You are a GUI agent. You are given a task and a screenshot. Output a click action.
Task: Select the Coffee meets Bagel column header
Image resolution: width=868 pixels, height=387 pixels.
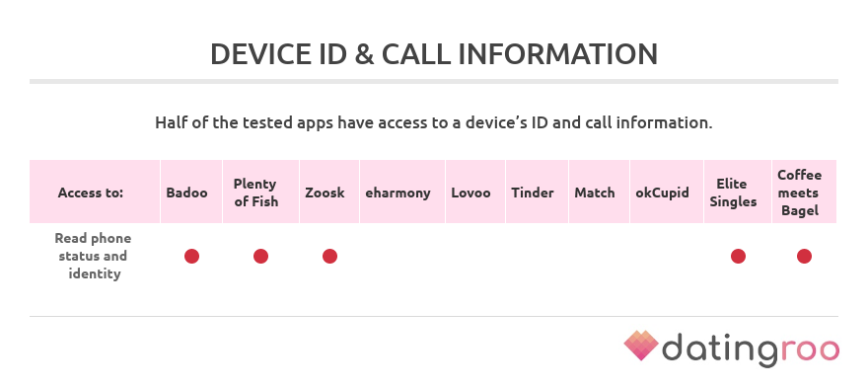click(804, 192)
